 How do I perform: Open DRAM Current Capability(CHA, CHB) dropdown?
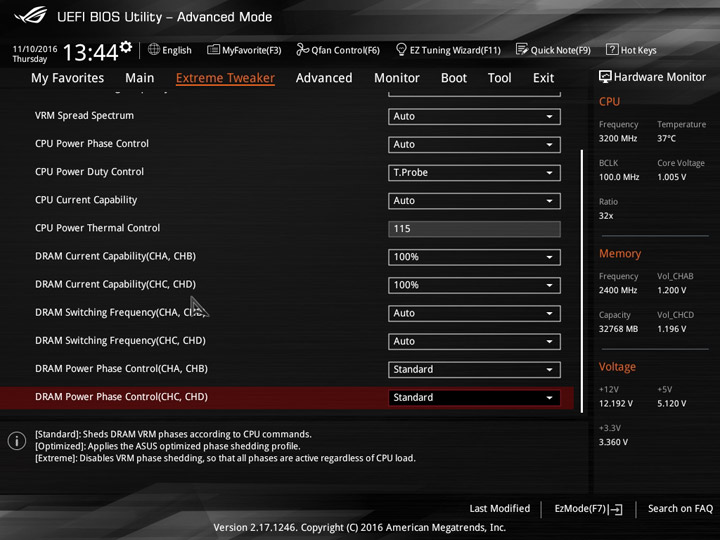point(474,257)
